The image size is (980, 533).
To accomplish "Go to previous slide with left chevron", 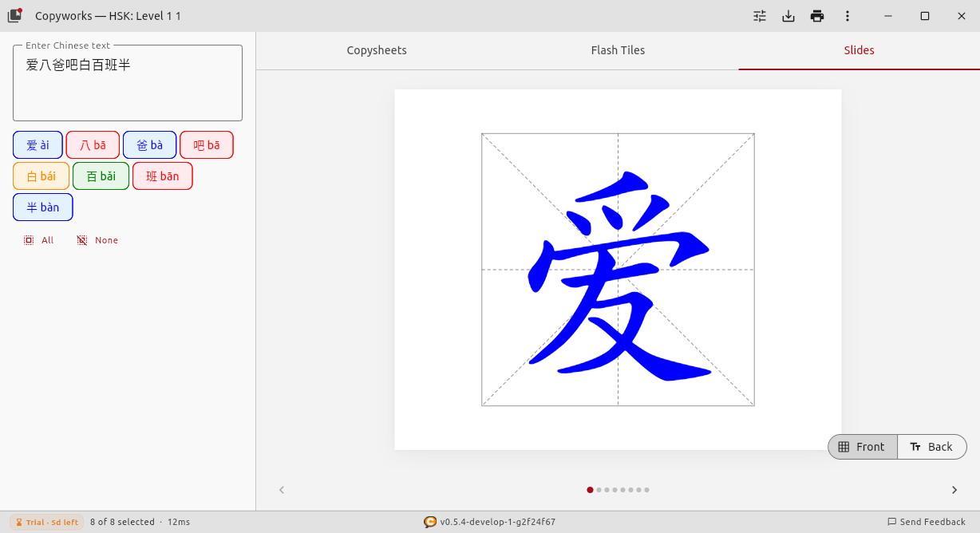I will [x=282, y=490].
